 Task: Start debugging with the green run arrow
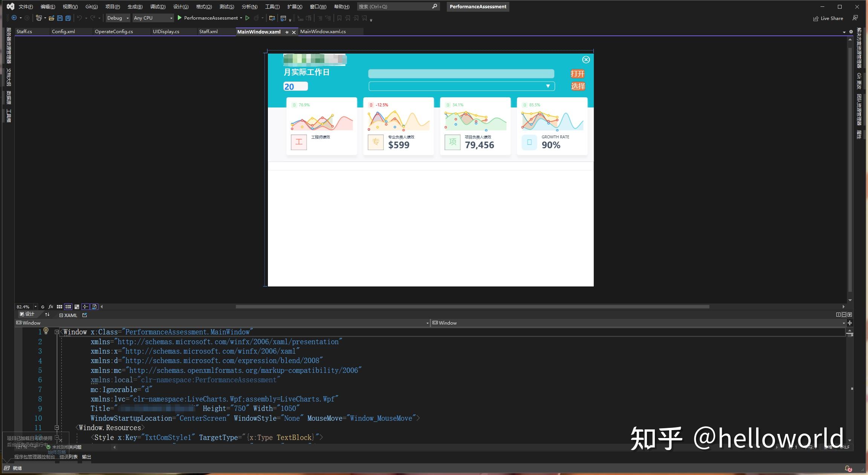(x=180, y=18)
